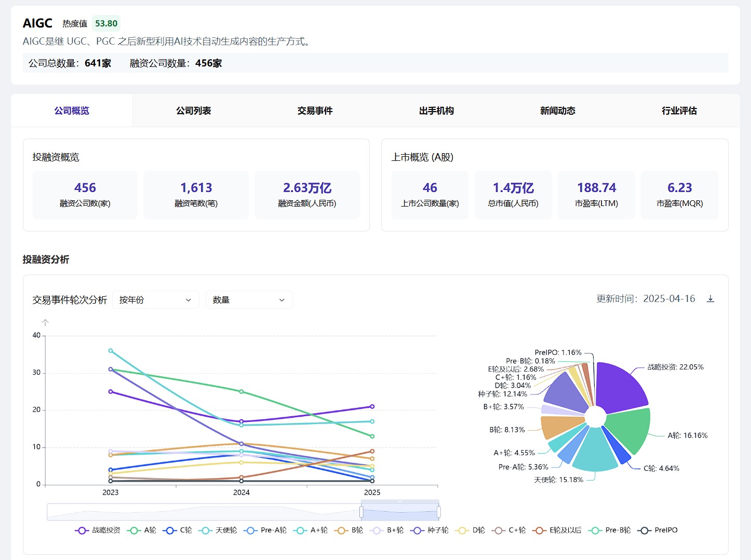751x560 pixels.
Task: Open the 行业评估 tab
Action: point(679,111)
